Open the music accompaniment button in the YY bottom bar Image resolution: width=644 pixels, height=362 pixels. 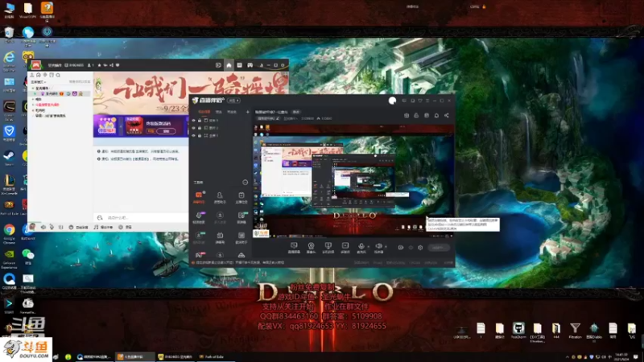tap(103, 227)
